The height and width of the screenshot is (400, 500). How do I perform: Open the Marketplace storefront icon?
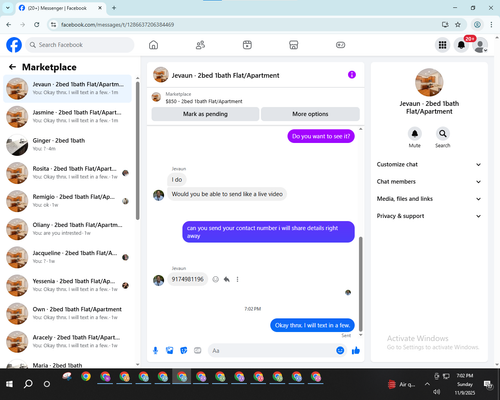[x=294, y=45]
